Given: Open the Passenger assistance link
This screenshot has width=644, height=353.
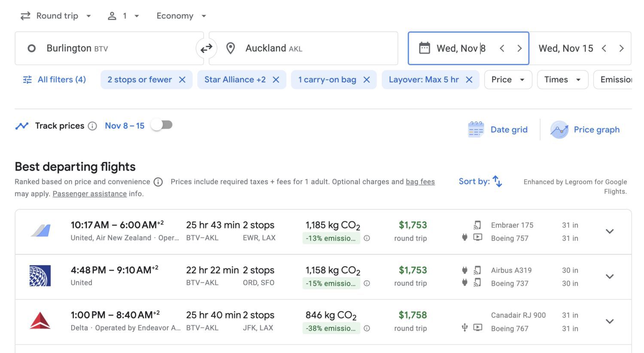Looking at the screenshot, I should coord(89,193).
